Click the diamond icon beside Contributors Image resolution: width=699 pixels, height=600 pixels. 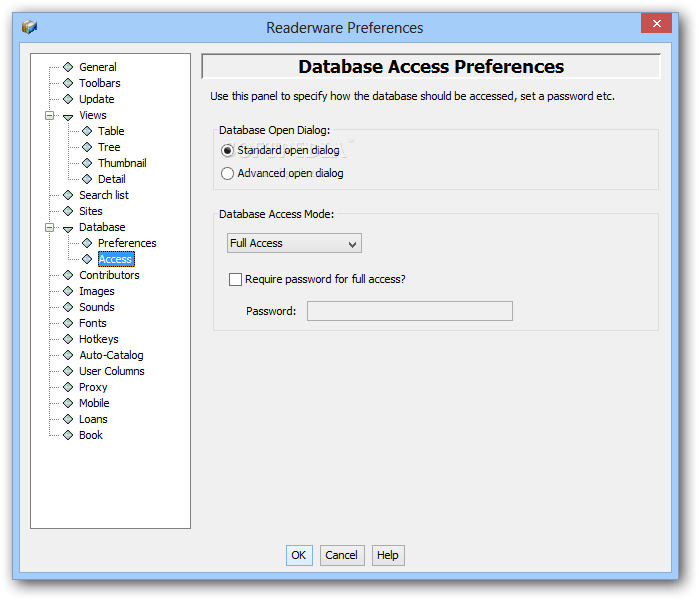pyautogui.click(x=68, y=275)
